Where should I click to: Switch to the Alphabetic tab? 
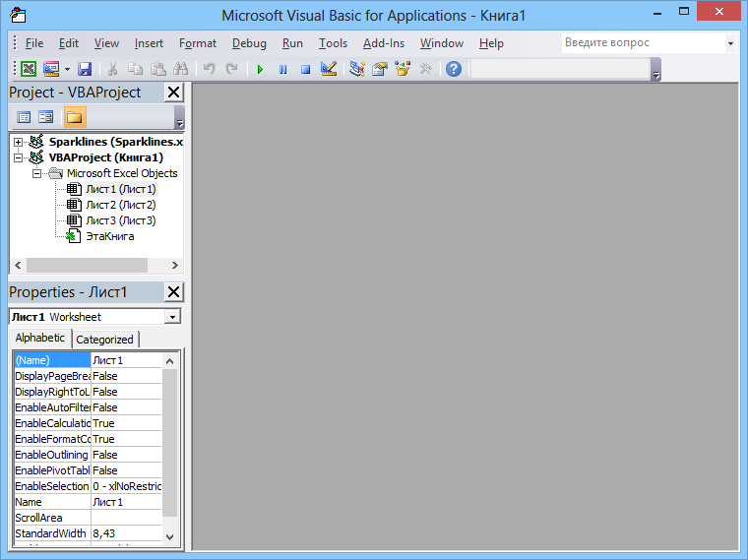pos(40,338)
